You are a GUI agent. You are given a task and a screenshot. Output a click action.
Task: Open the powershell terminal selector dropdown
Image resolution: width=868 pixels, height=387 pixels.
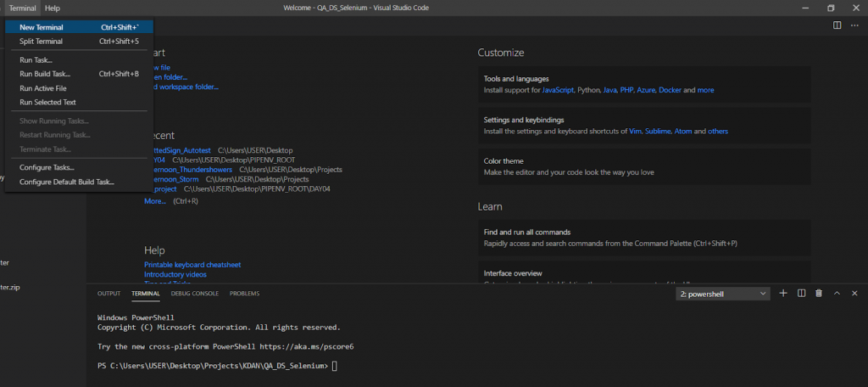tap(723, 294)
